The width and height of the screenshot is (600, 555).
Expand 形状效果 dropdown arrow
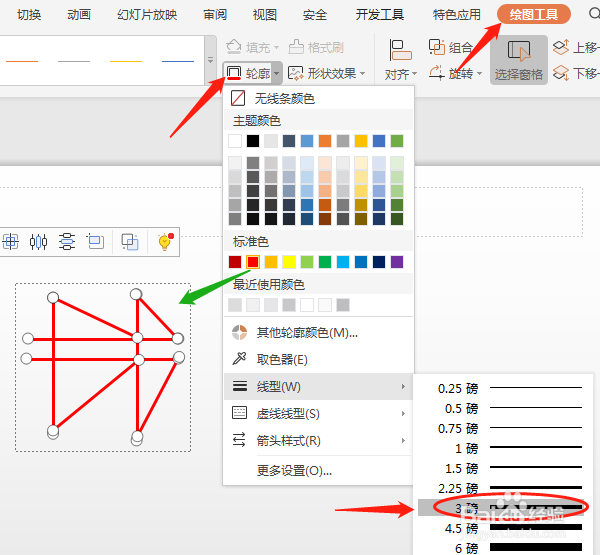[362, 73]
